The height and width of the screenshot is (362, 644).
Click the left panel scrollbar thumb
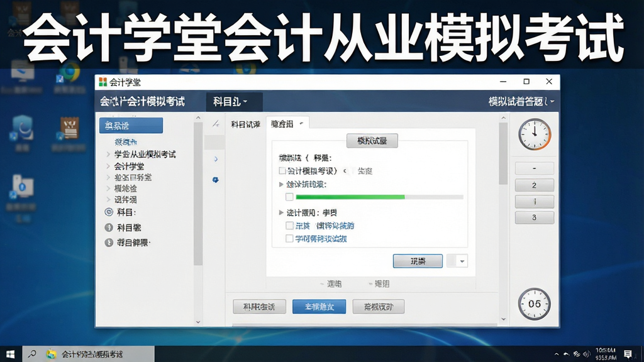pos(198,194)
